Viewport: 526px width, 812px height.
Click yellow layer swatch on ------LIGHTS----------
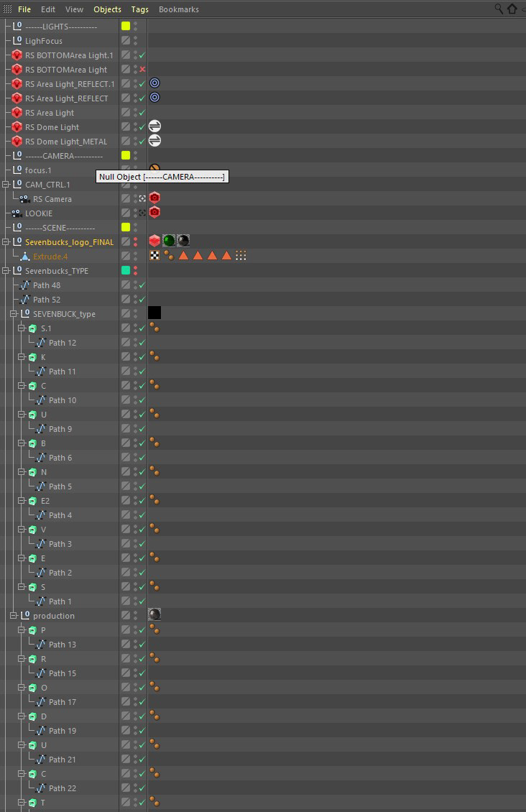pyautogui.click(x=126, y=26)
